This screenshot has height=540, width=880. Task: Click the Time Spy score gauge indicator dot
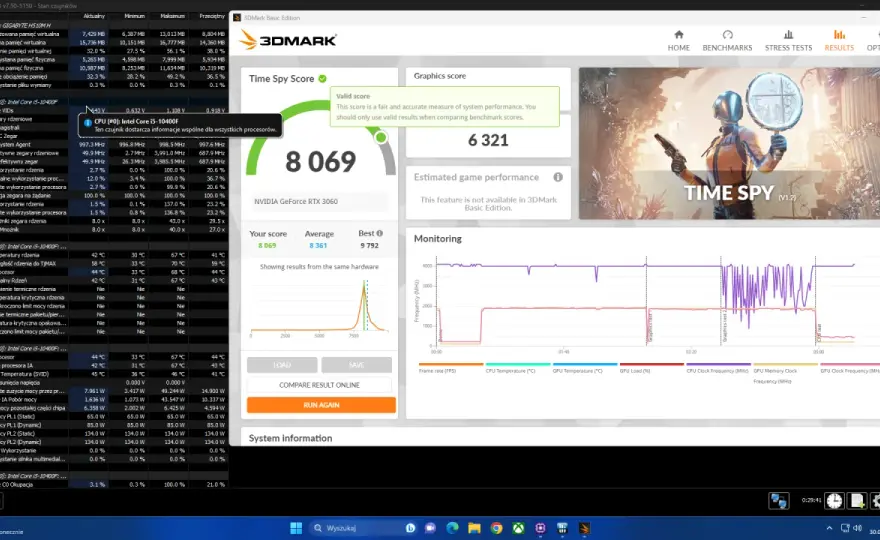coord(381,137)
